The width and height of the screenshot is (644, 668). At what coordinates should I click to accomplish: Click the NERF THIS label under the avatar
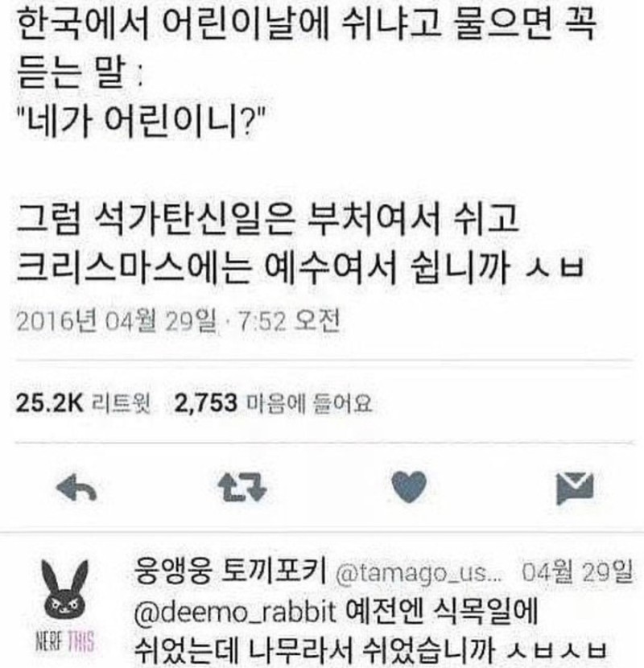(65, 641)
